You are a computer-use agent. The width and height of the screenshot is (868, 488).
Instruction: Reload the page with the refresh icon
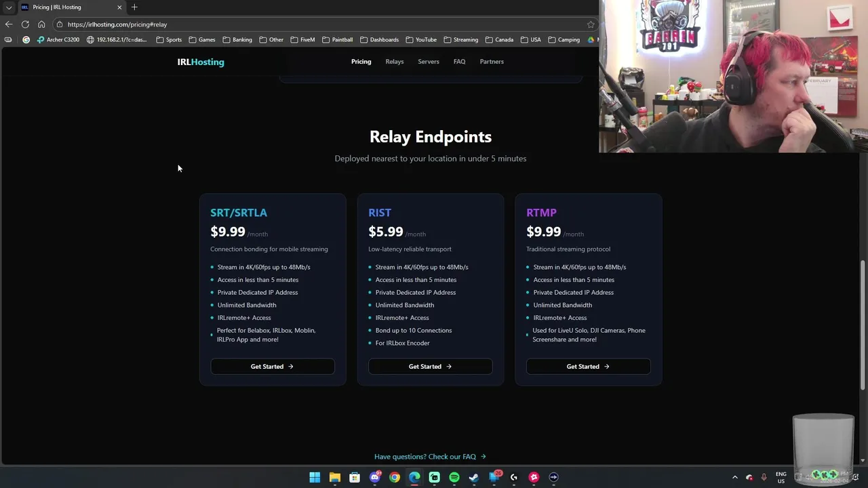[25, 24]
